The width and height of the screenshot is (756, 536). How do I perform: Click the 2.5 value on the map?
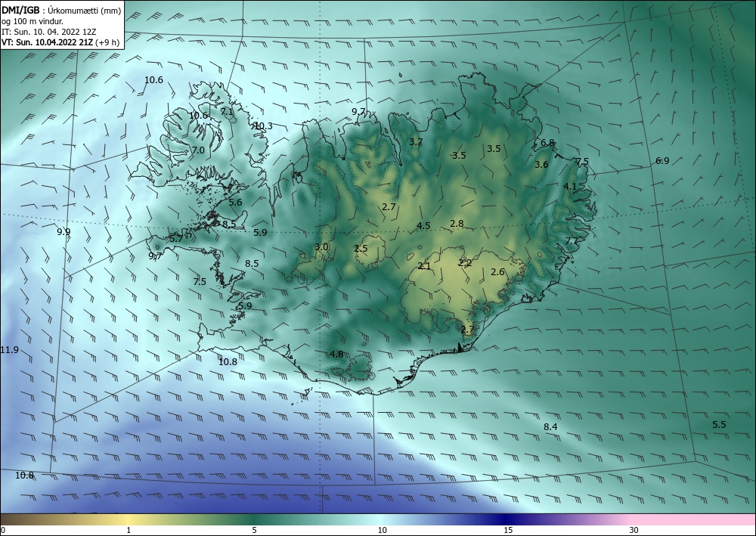tap(361, 248)
